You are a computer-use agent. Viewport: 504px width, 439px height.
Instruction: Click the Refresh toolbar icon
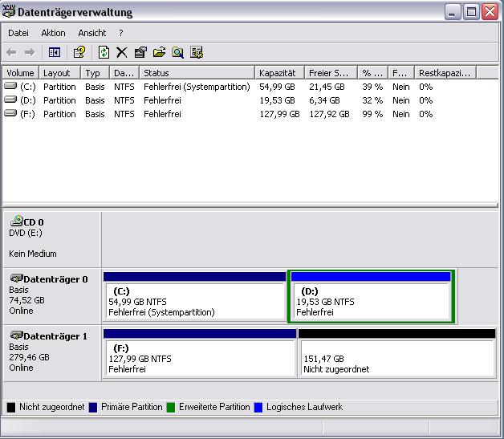104,52
